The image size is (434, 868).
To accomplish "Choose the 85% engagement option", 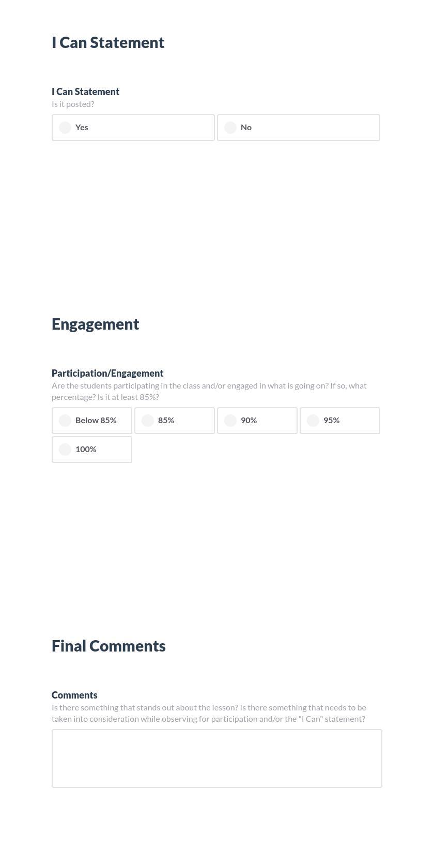I will pyautogui.click(x=174, y=420).
